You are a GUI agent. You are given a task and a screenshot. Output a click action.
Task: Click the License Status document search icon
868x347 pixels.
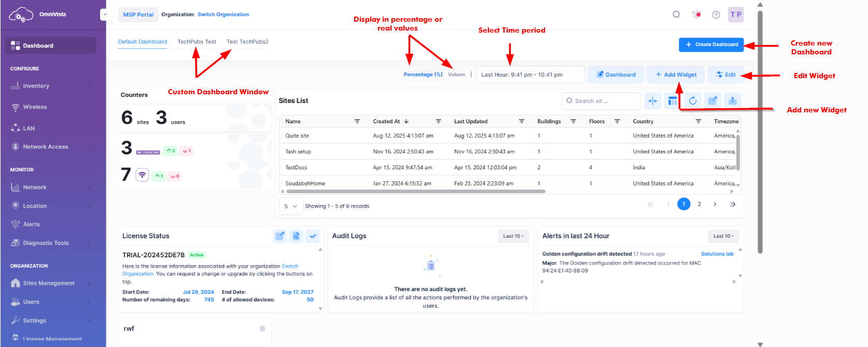pyautogui.click(x=296, y=236)
